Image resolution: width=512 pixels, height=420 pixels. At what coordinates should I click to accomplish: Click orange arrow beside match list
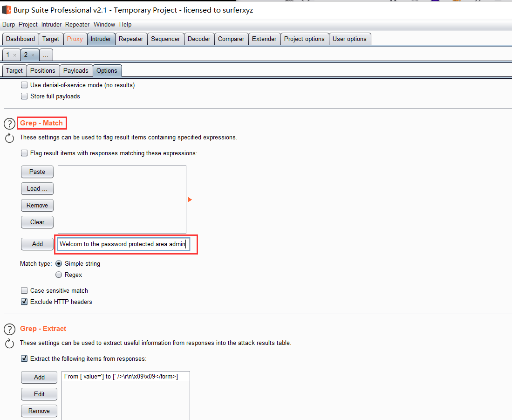[x=190, y=200]
